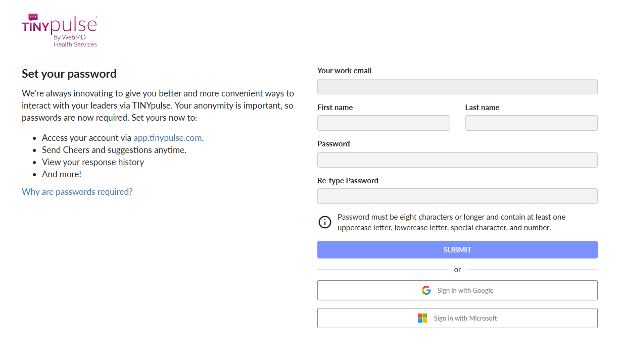Select the First name input box

384,123
